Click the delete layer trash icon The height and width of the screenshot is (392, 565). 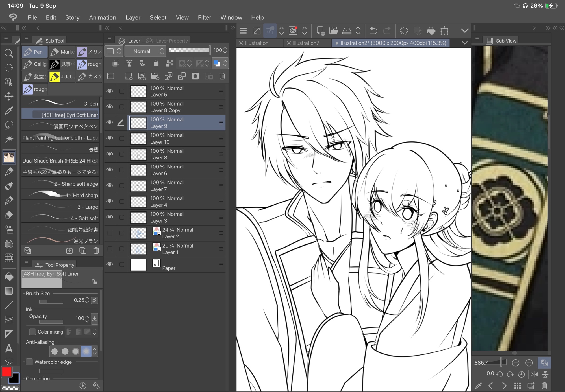pos(222,76)
